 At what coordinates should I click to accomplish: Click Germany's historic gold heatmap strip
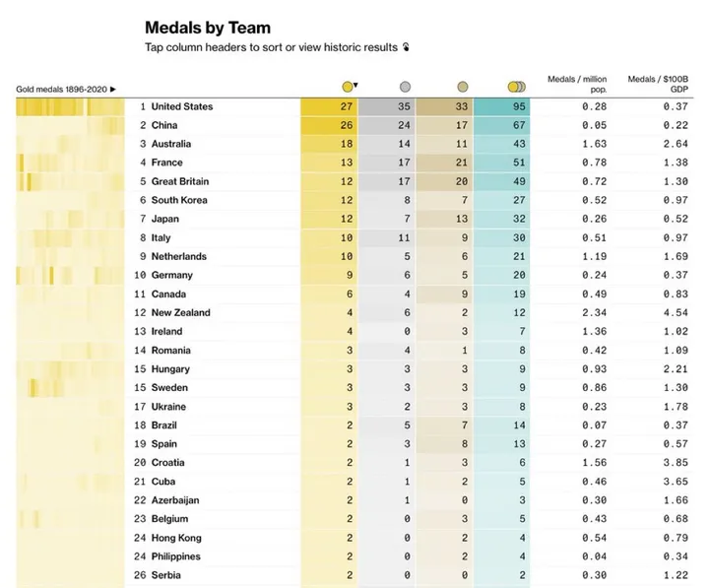[70, 275]
